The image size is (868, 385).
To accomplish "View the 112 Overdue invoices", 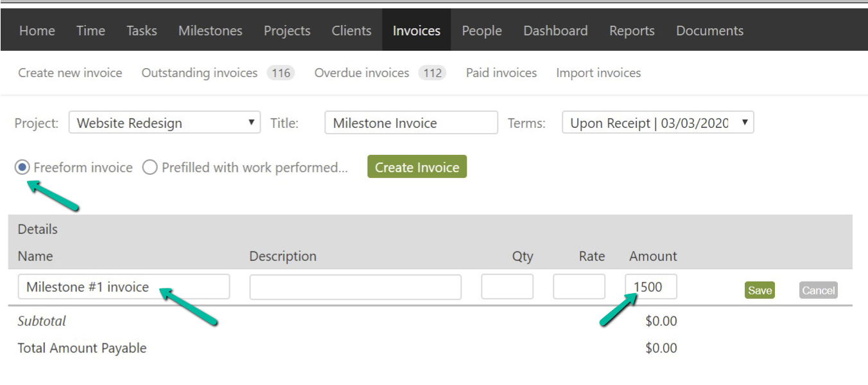I will tap(361, 73).
